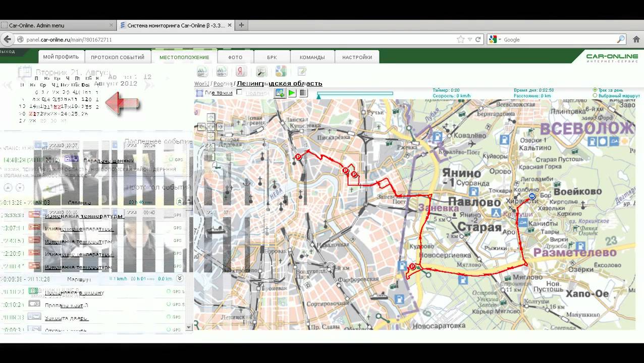Click the stop track playback button
644x363 pixels.
click(303, 93)
